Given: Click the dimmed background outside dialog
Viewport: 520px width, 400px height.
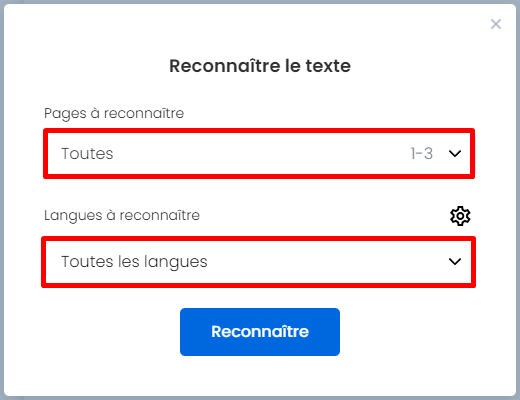Looking at the screenshot, I should point(2,200).
